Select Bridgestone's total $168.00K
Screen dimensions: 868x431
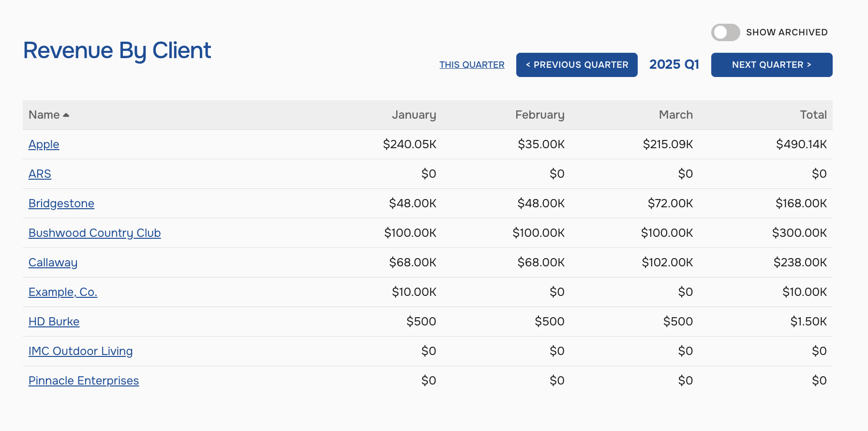tap(801, 203)
